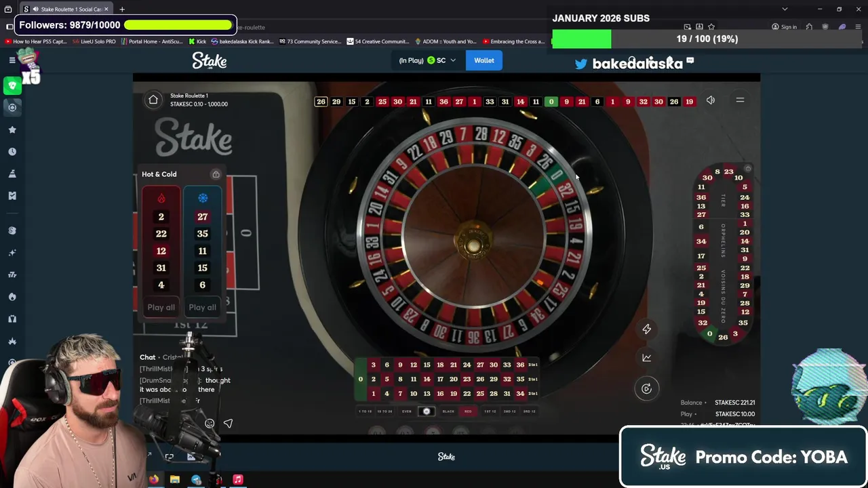
Task: Lock the racetrack panel icon
Action: pos(748,169)
